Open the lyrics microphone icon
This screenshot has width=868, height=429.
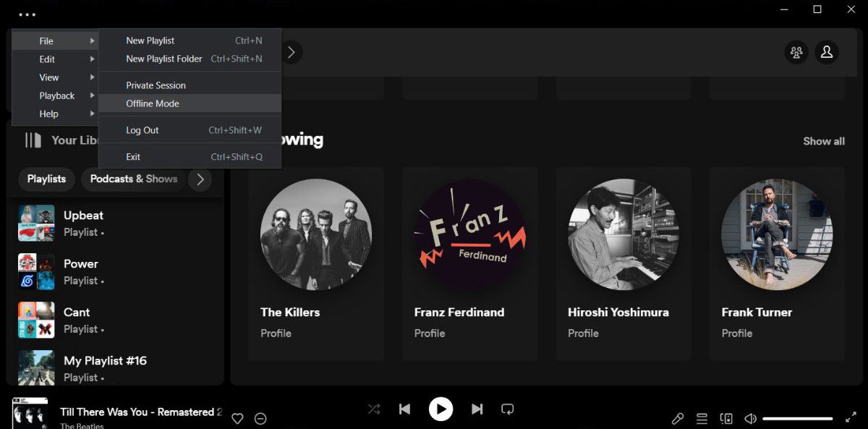[678, 418]
